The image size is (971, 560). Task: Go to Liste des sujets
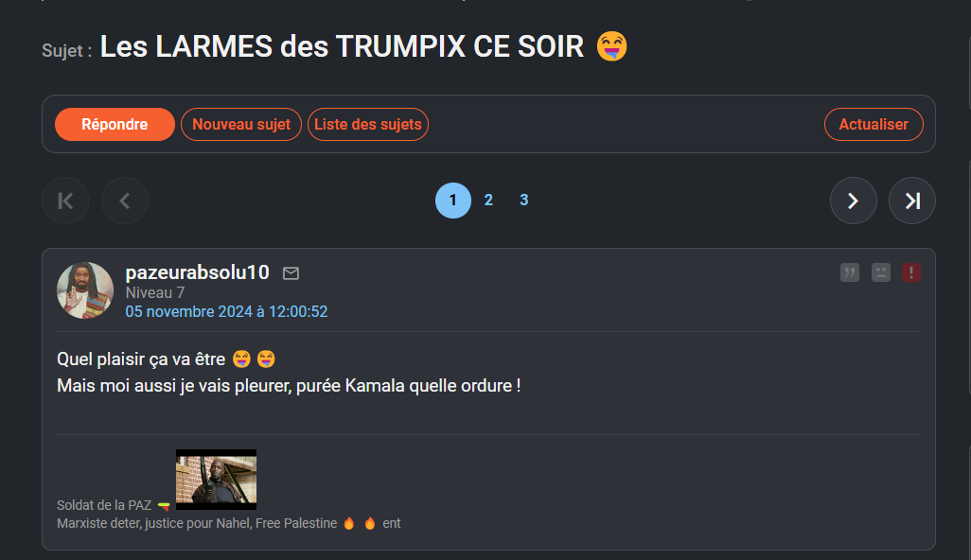click(x=368, y=124)
